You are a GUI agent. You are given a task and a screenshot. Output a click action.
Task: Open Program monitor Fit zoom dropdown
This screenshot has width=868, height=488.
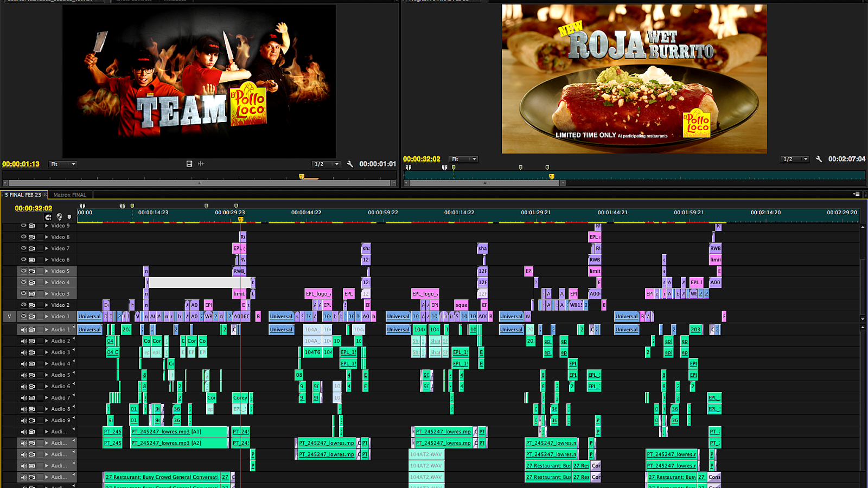pos(464,159)
